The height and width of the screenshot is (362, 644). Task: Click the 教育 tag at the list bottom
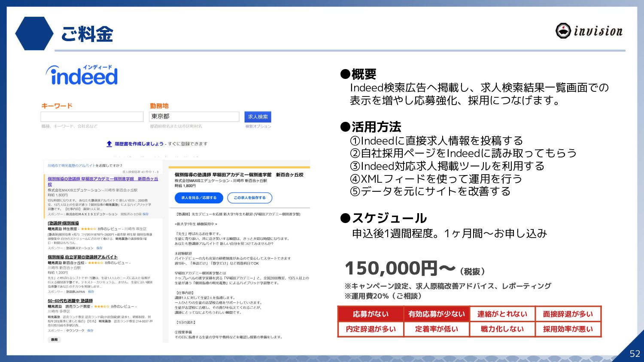(x=55, y=340)
